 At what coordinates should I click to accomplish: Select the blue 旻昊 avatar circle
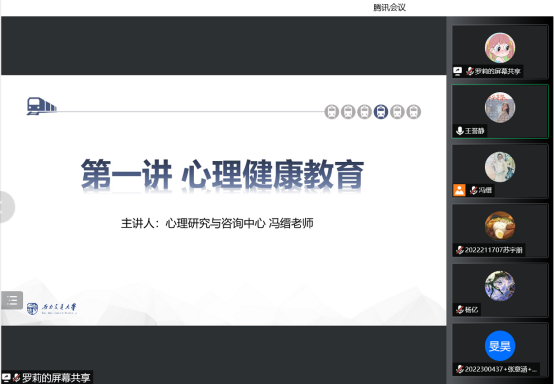[x=500, y=345]
